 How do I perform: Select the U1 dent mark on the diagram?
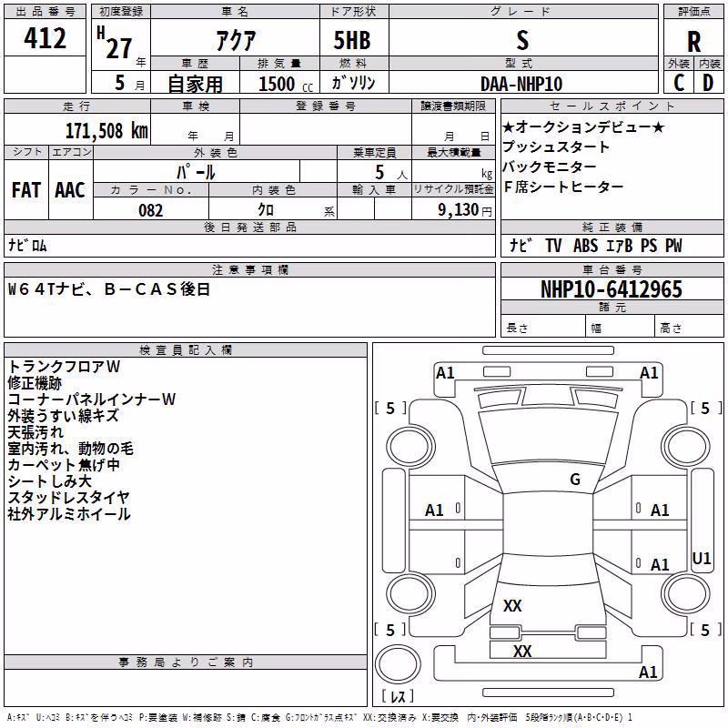[701, 558]
